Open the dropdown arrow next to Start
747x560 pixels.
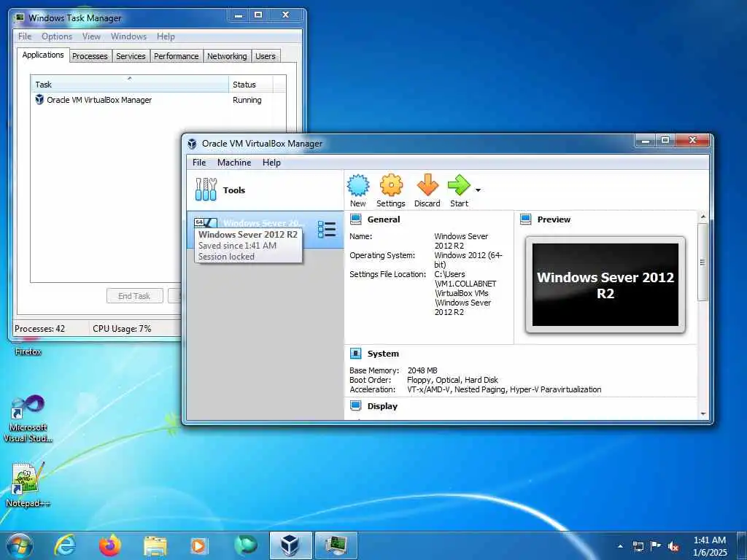[478, 190]
